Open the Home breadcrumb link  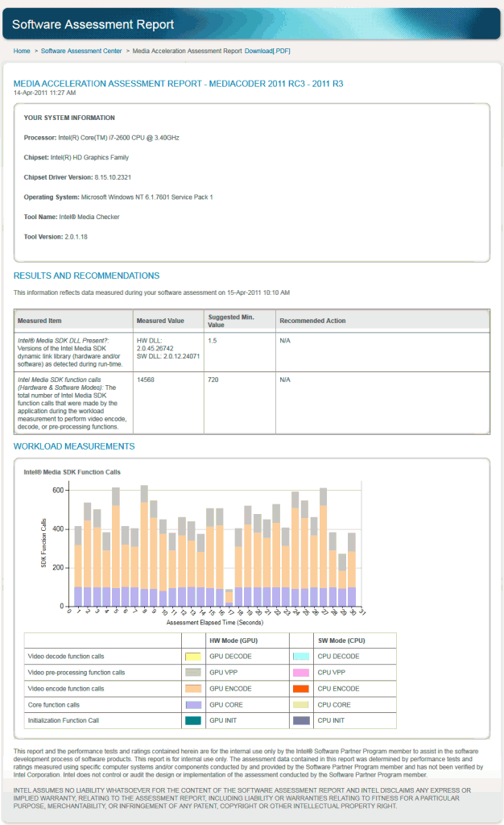point(22,51)
